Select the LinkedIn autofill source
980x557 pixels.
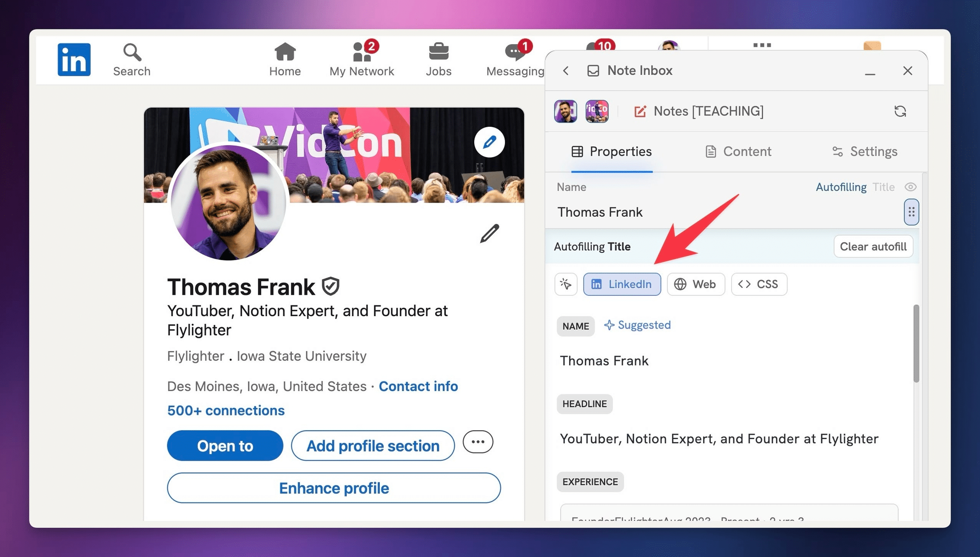click(622, 284)
